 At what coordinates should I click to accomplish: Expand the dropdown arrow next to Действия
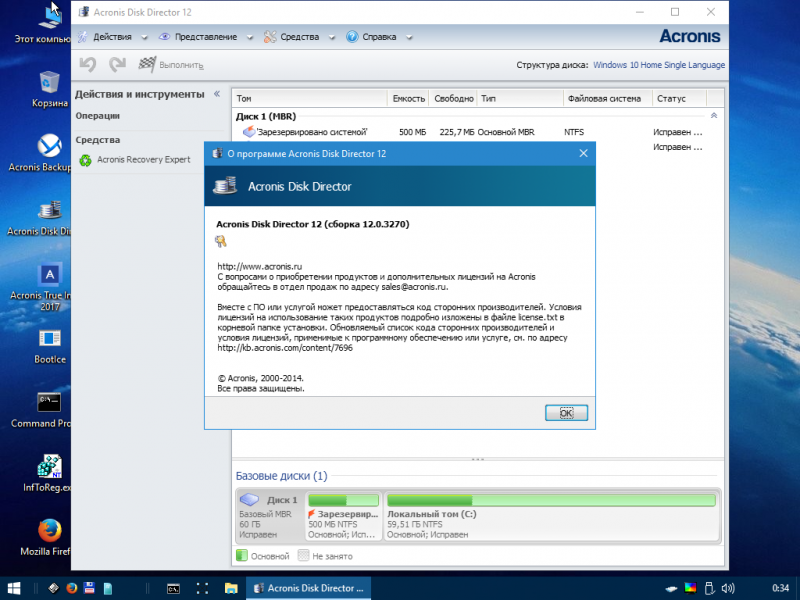click(144, 37)
